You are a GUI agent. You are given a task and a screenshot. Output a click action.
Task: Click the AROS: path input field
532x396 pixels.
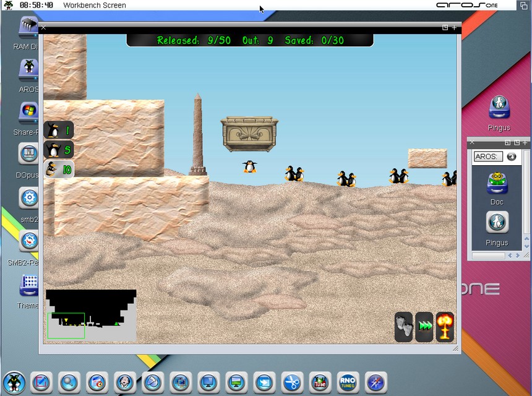pyautogui.click(x=488, y=157)
